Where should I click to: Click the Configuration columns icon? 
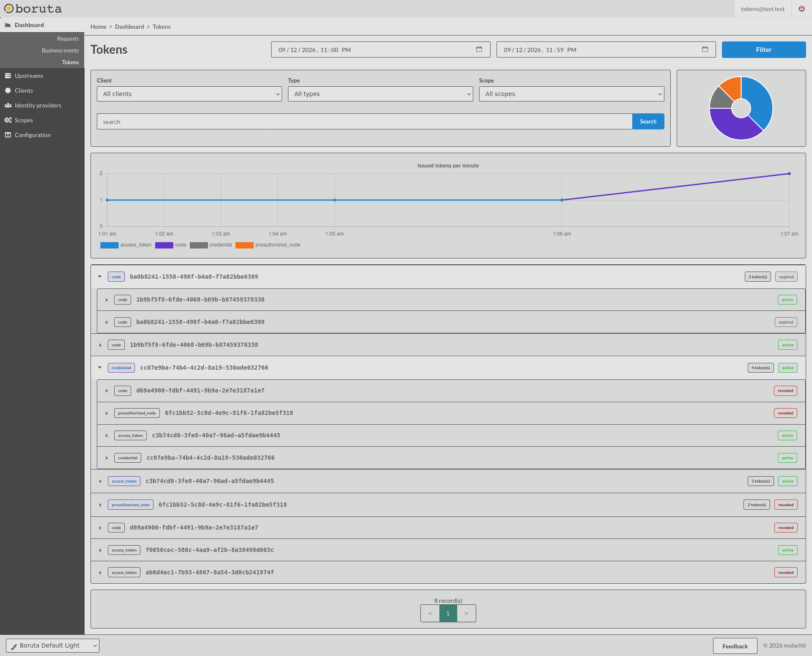click(8, 135)
